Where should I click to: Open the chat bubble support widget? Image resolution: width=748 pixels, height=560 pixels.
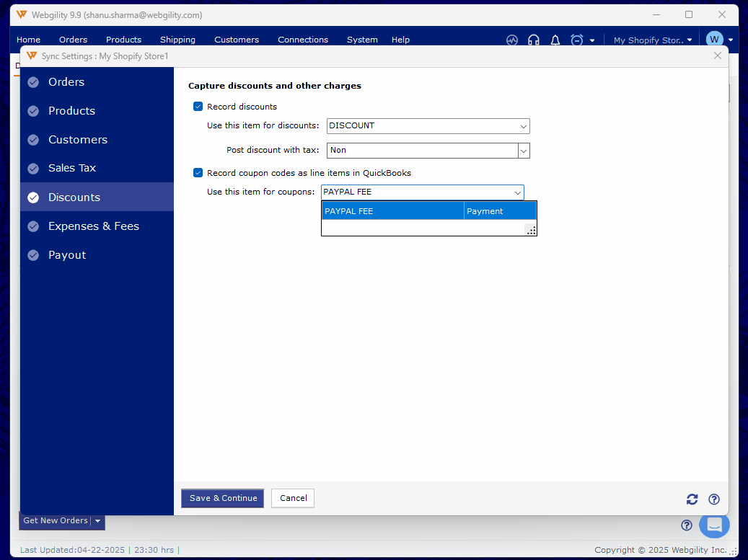pos(714,525)
